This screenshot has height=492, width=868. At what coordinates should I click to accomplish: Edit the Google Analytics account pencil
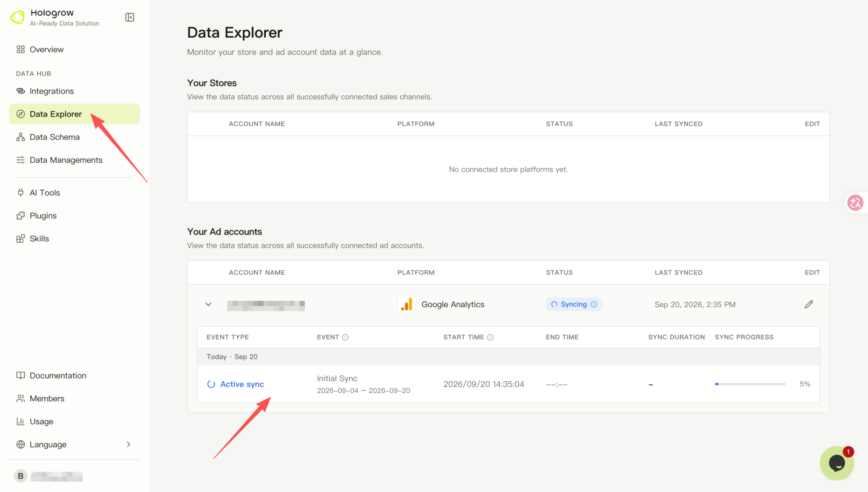pyautogui.click(x=809, y=304)
